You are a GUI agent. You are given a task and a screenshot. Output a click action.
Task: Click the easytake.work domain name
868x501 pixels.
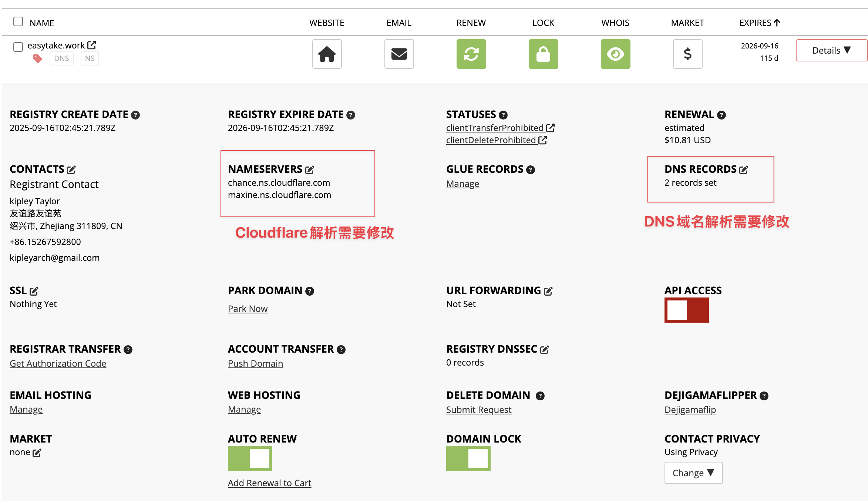coord(56,46)
